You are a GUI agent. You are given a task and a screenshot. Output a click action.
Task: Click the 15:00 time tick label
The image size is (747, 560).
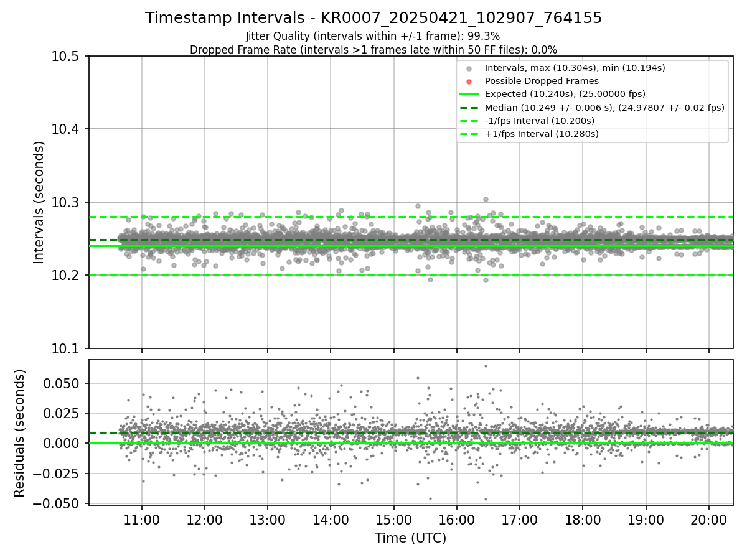tap(393, 519)
